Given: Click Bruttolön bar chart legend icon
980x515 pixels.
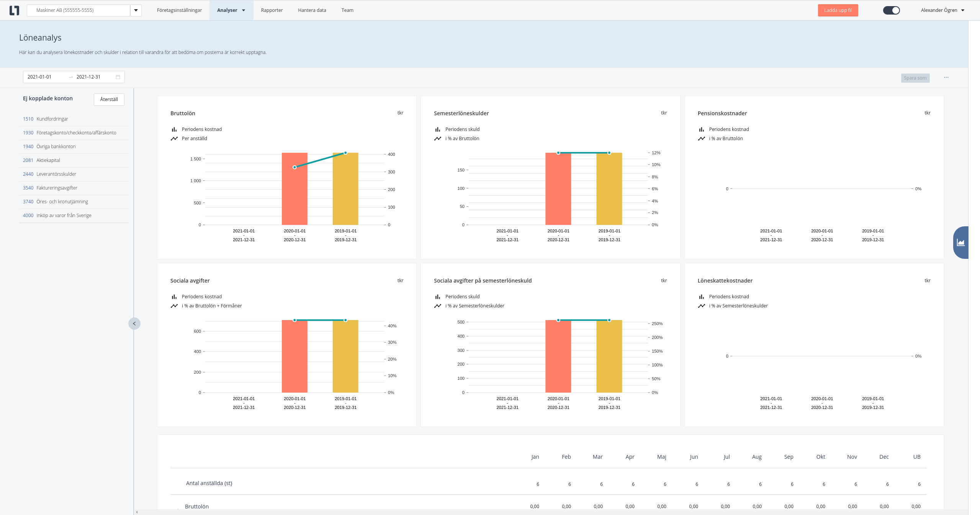Looking at the screenshot, I should click(174, 129).
